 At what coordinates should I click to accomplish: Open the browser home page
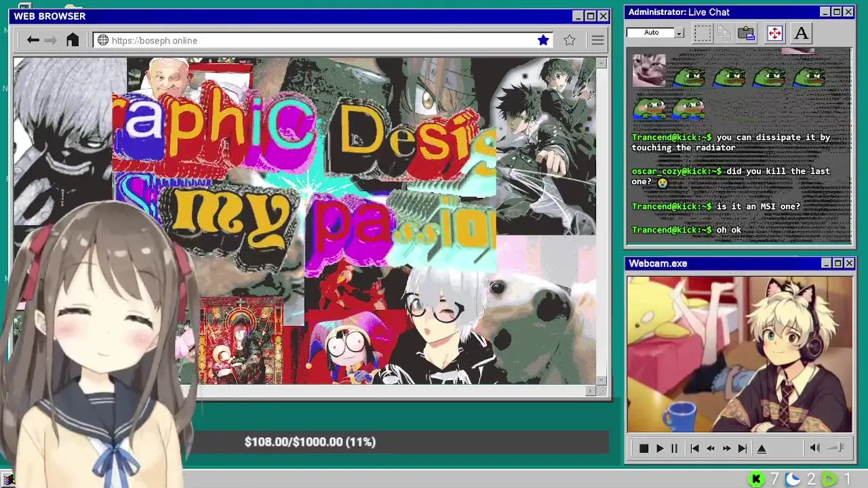(x=73, y=40)
